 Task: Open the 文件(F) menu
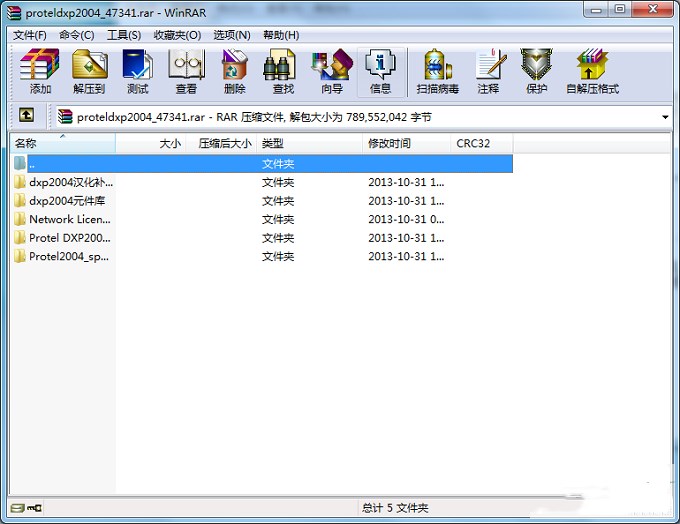tap(29, 35)
